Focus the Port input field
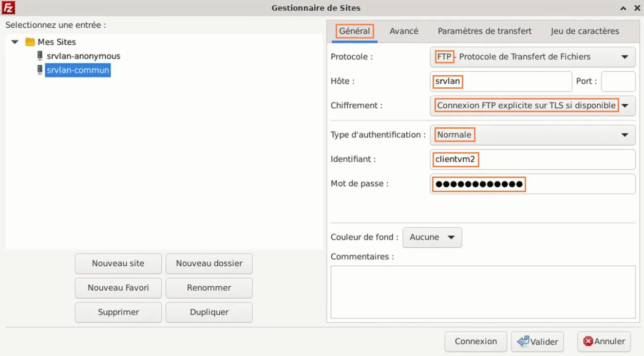644x356 pixels. (618, 81)
